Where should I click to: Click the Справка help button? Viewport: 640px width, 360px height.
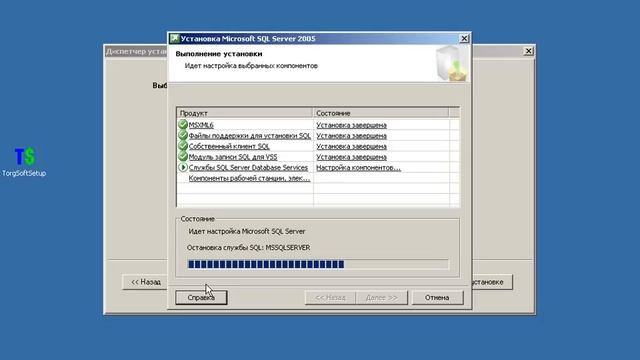coord(201,298)
